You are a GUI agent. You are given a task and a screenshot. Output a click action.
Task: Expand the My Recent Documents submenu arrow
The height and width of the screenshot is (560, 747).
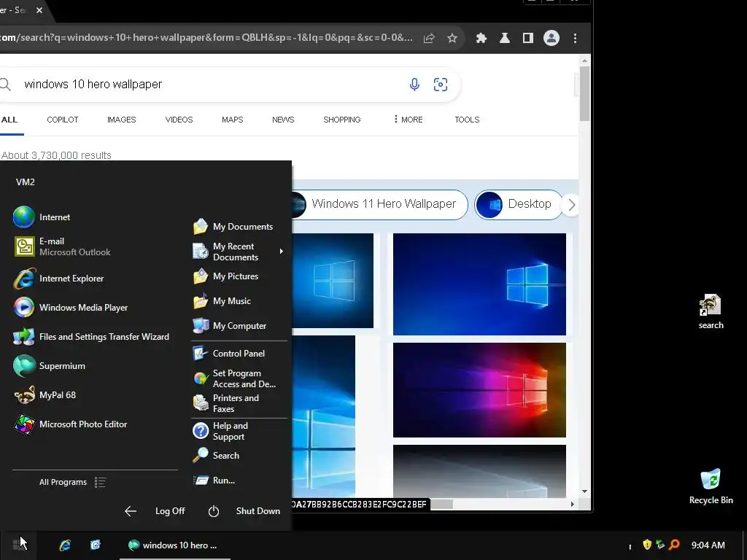pyautogui.click(x=282, y=252)
